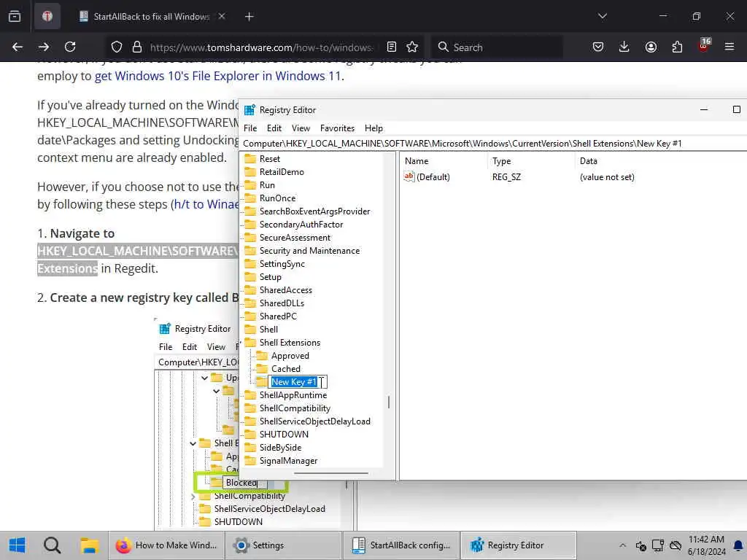747x560 pixels.
Task: Open Registry Editor Help menu
Action: point(373,128)
